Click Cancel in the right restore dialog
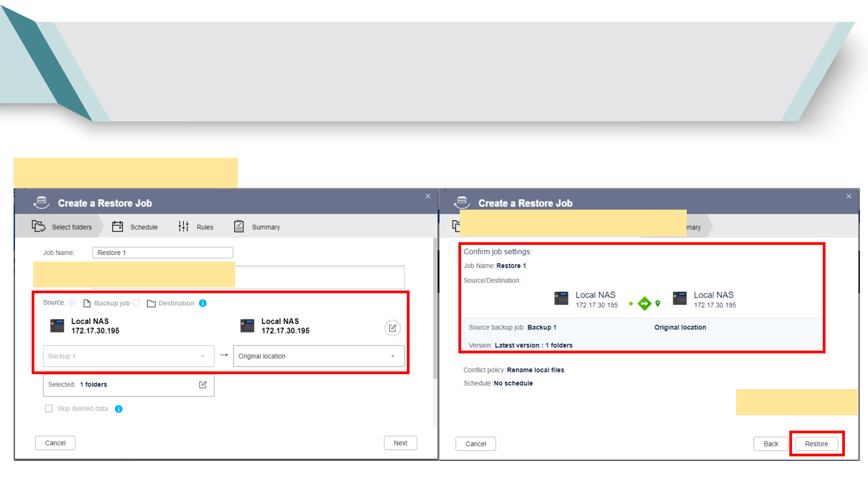This screenshot has width=868, height=488. click(476, 444)
